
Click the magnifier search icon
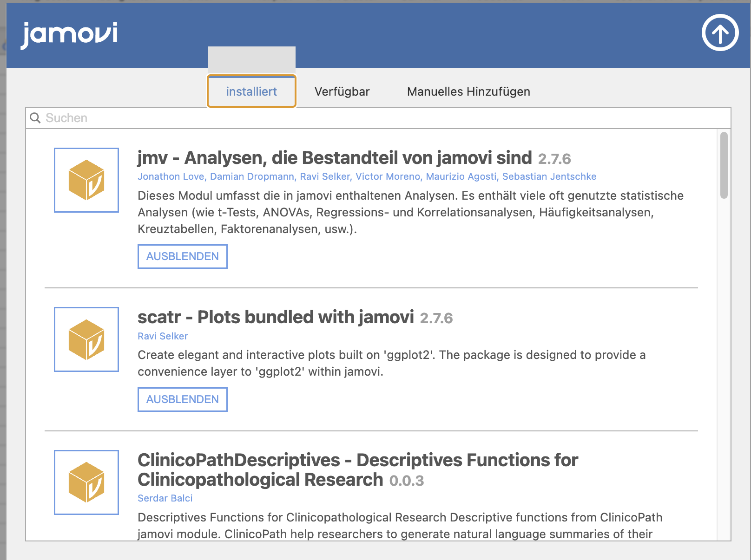tap(35, 118)
